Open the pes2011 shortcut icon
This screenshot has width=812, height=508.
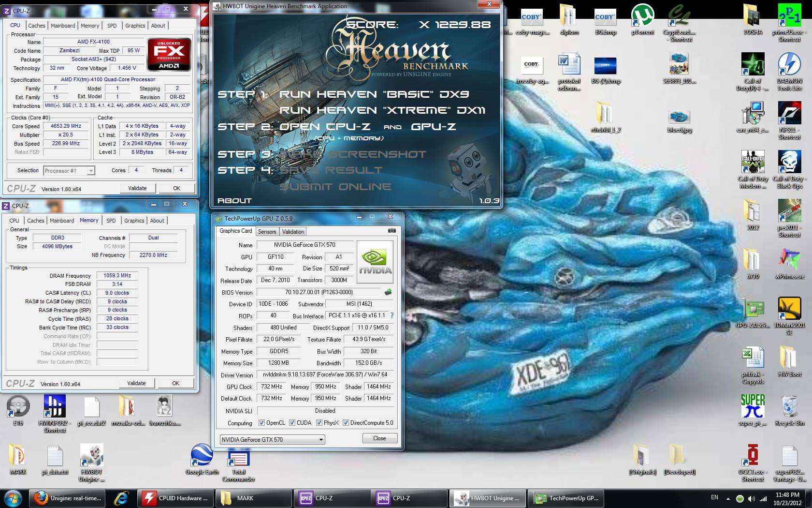[x=789, y=218]
